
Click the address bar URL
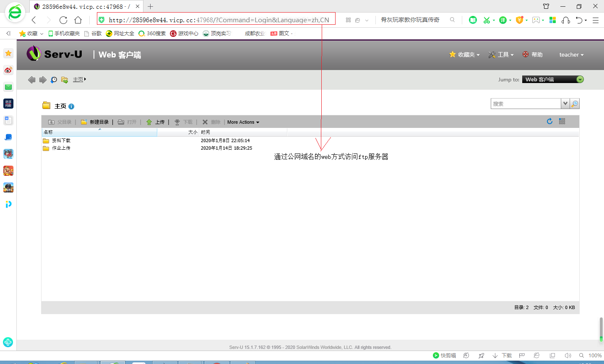219,20
